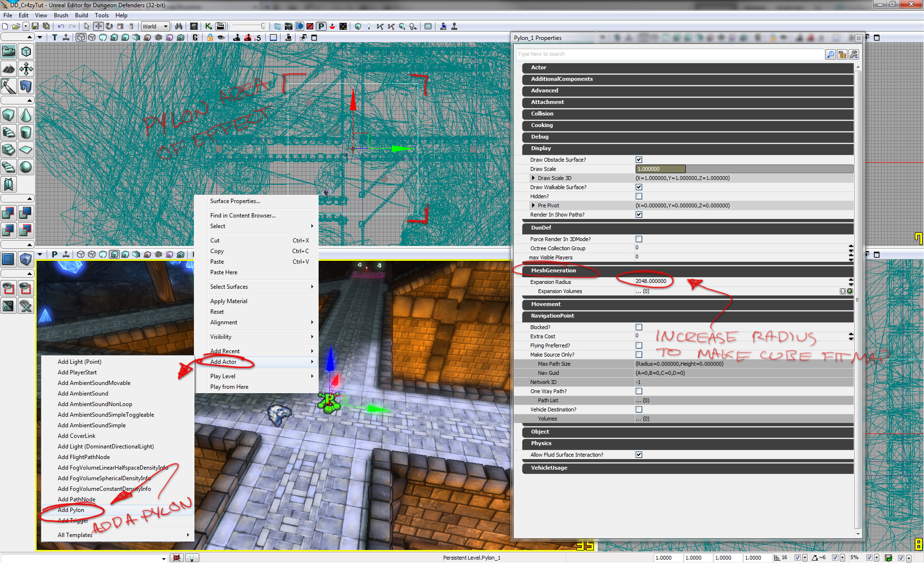Click the Draw Scale value bar

click(x=744, y=169)
